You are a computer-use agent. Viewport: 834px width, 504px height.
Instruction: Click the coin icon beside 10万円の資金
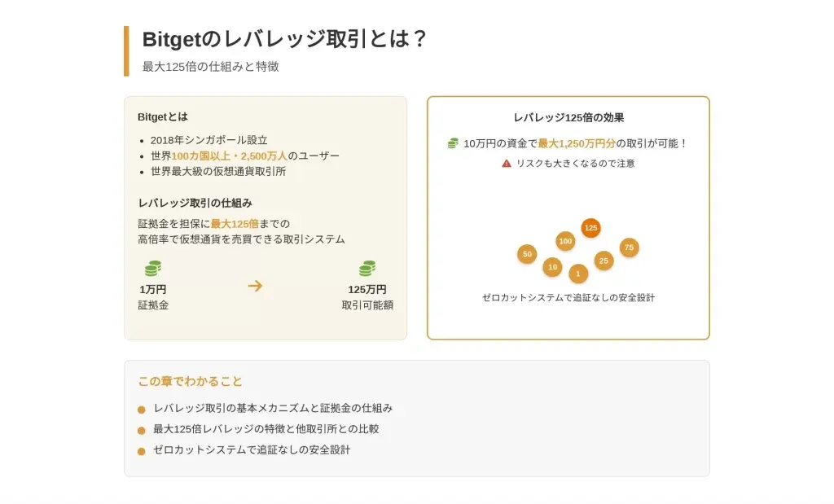tap(453, 143)
